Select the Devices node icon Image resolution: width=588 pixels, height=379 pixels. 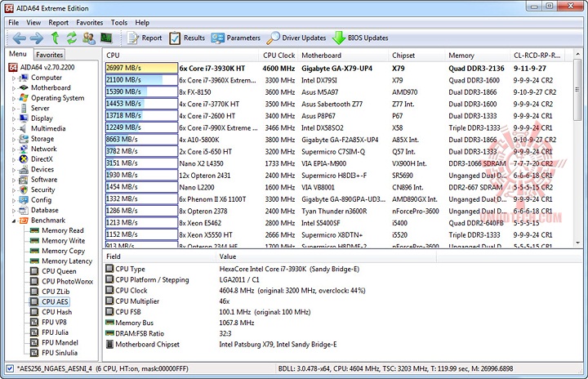(x=24, y=169)
